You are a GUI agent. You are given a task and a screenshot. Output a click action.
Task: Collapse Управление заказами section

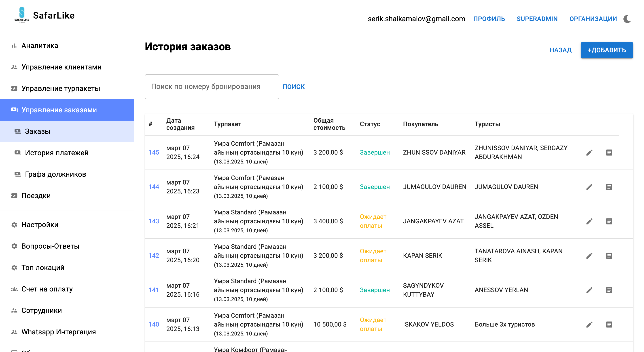click(67, 110)
